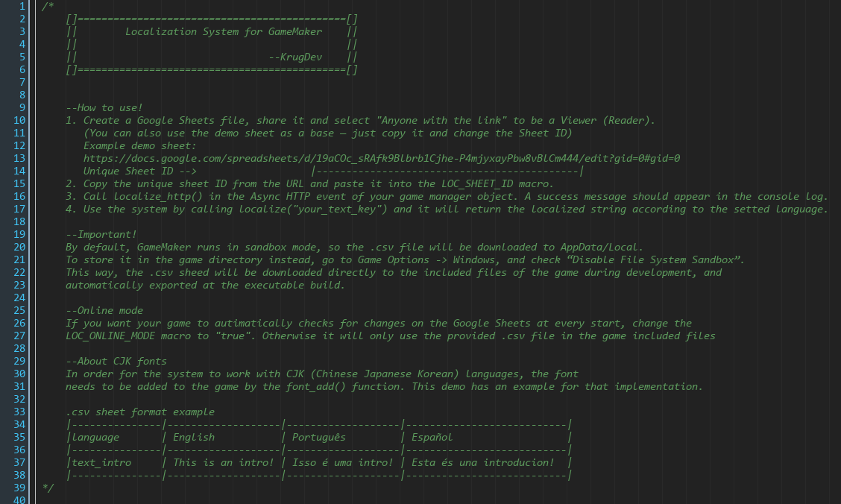Place cursor on the "--KrugDev" signature
Image resolution: width=841 pixels, height=504 pixels.
[x=295, y=57]
